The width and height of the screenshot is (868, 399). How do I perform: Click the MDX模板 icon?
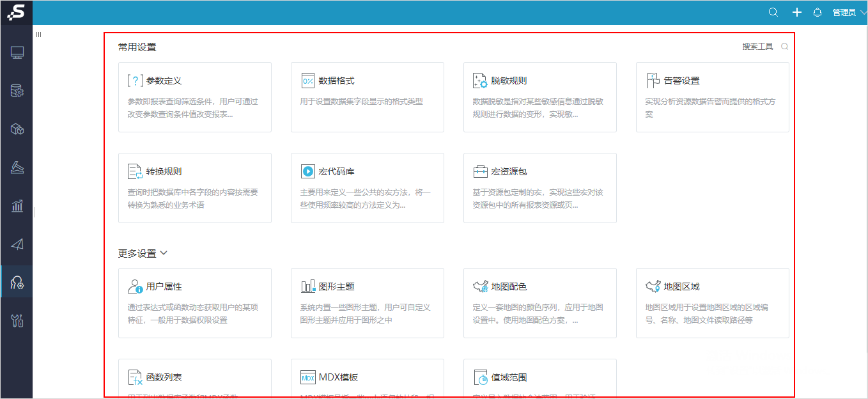point(307,377)
